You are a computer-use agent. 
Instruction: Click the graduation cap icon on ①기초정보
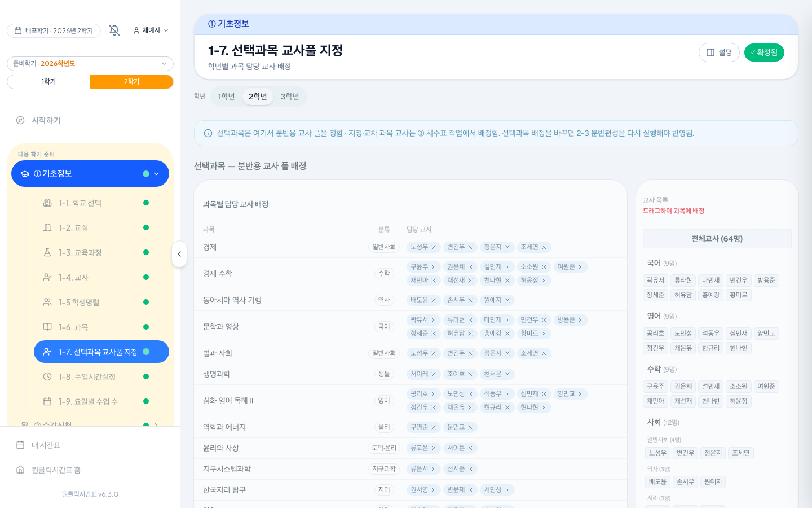25,174
